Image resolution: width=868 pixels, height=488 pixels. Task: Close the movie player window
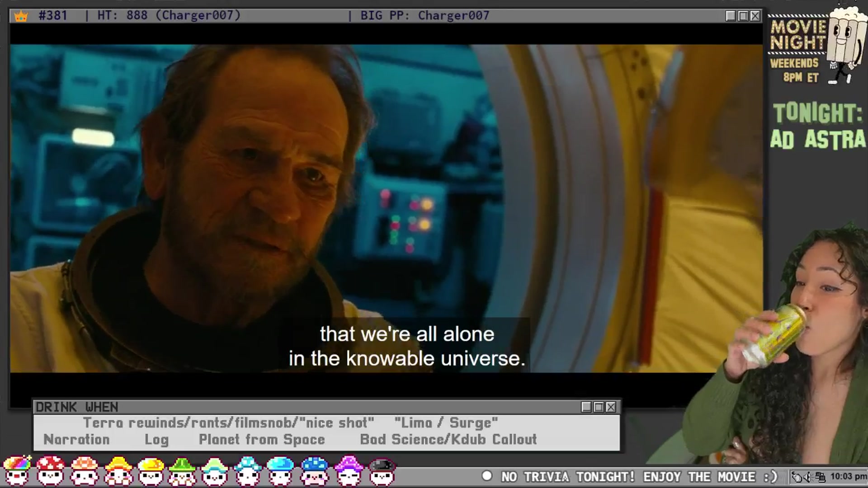(x=755, y=16)
